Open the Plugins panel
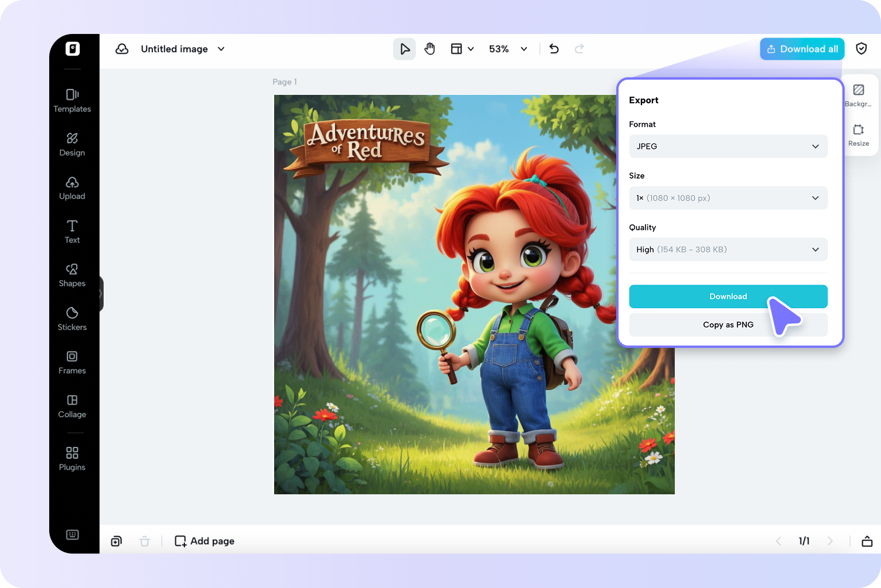The width and height of the screenshot is (881, 588). tap(71, 459)
